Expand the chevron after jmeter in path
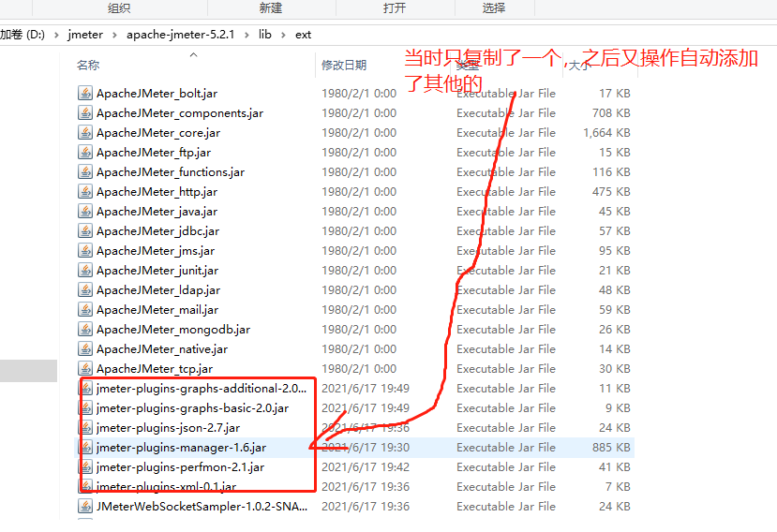The width and height of the screenshot is (777, 532). 114,35
